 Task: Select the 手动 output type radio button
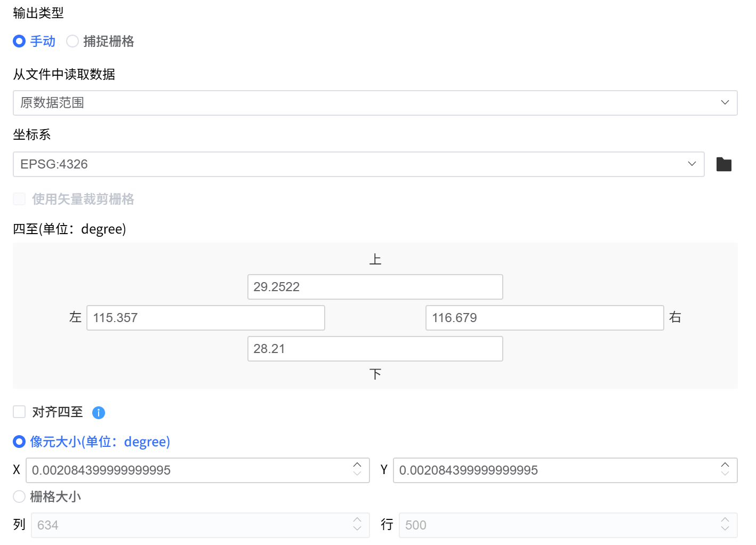pyautogui.click(x=19, y=41)
